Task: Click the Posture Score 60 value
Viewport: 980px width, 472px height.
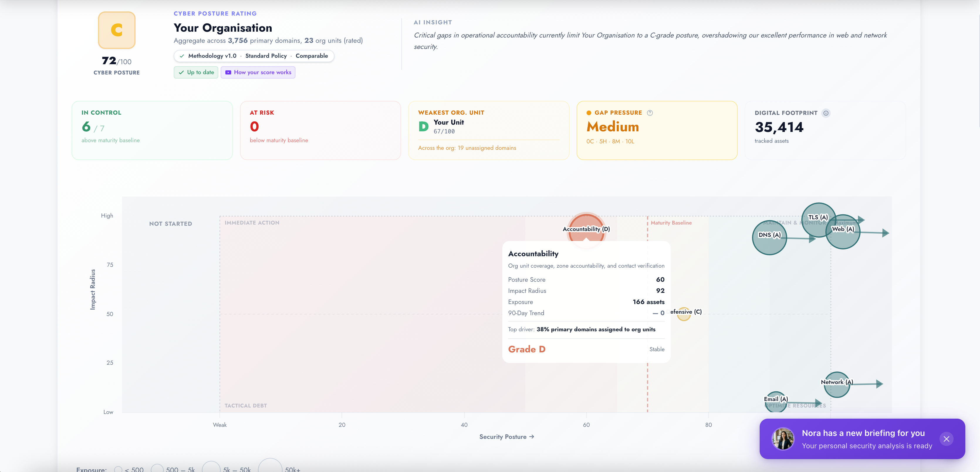Action: [x=660, y=280]
